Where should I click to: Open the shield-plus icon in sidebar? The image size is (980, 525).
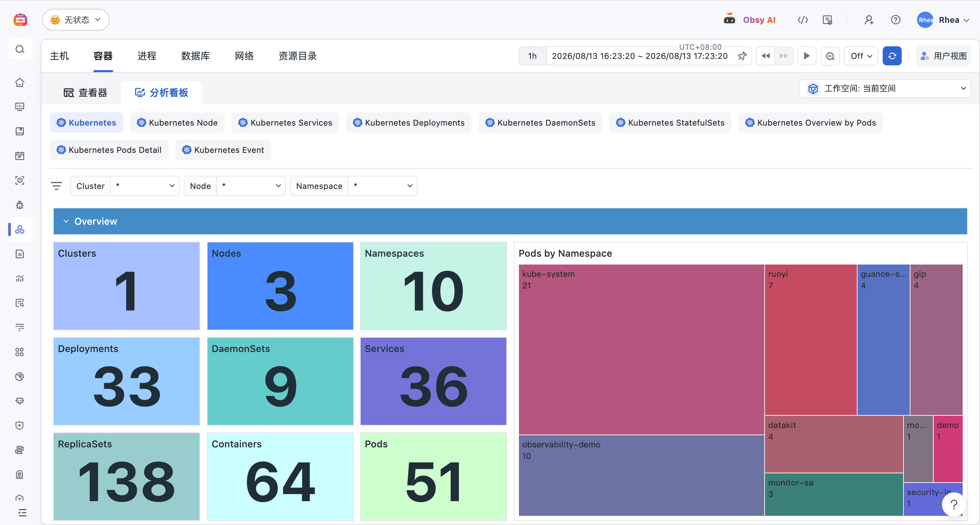point(20,425)
